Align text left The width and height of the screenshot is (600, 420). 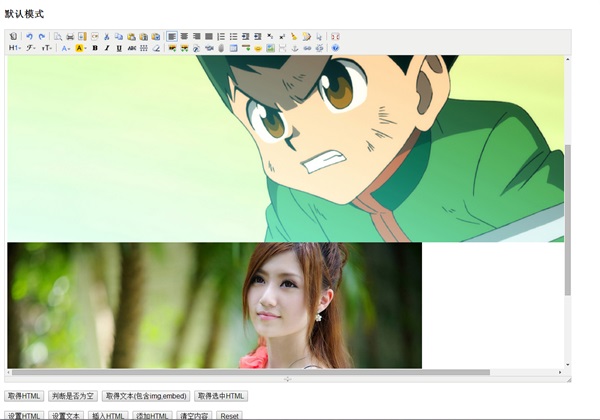pyautogui.click(x=172, y=36)
